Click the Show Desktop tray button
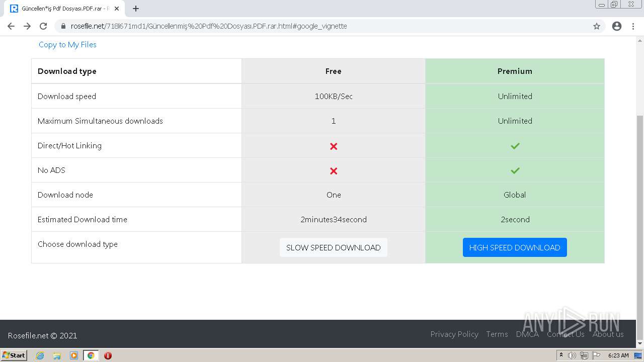 [638, 355]
